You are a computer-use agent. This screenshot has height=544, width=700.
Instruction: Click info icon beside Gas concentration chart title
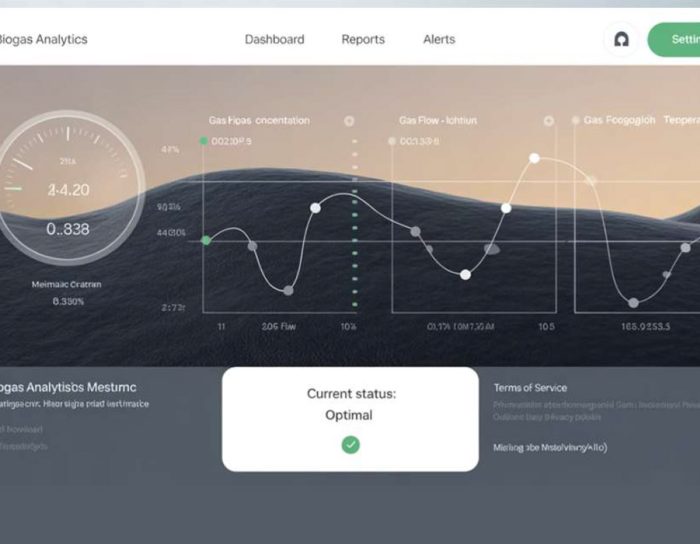click(x=349, y=121)
